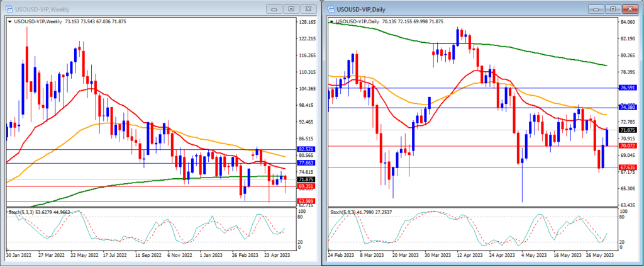Click the red 70.072 level tag on Daily
The height and width of the screenshot is (267, 644).
[x=628, y=145]
